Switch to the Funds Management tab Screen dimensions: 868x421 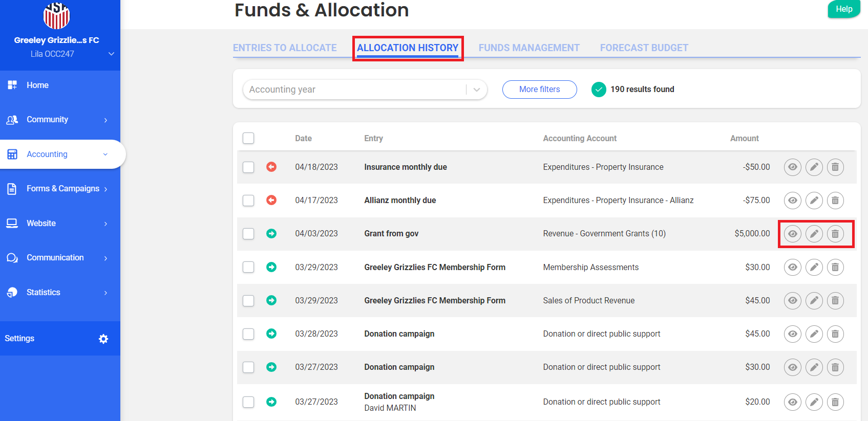pyautogui.click(x=529, y=48)
